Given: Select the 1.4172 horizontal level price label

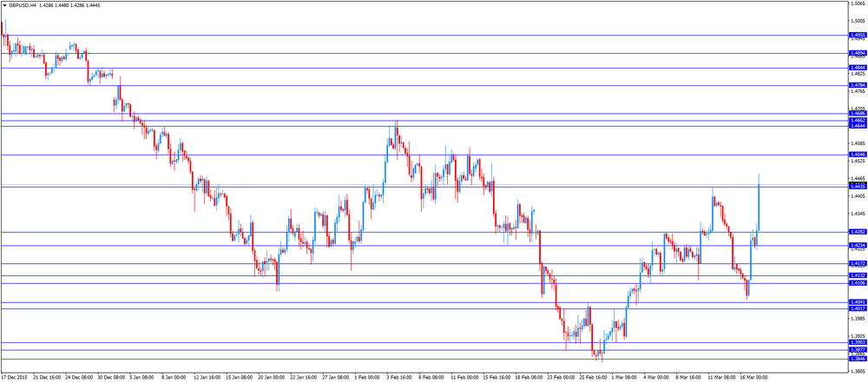Looking at the screenshot, I should point(858,264).
